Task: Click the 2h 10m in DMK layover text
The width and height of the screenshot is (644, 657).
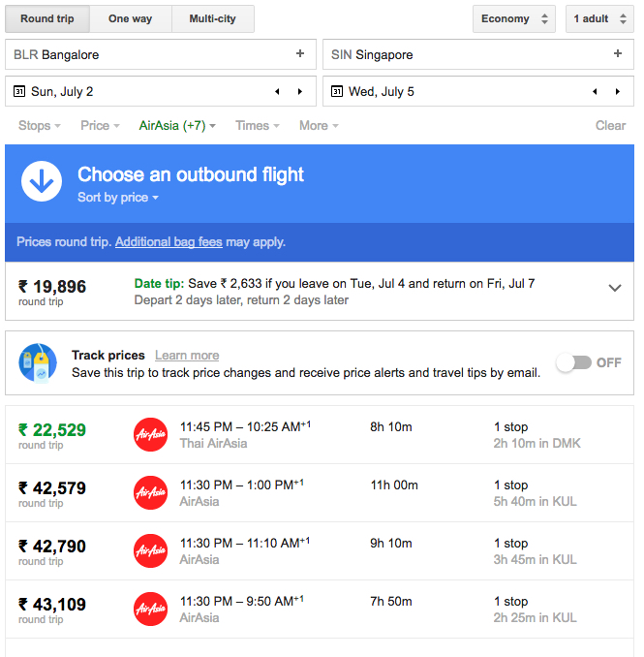Action: point(537,443)
